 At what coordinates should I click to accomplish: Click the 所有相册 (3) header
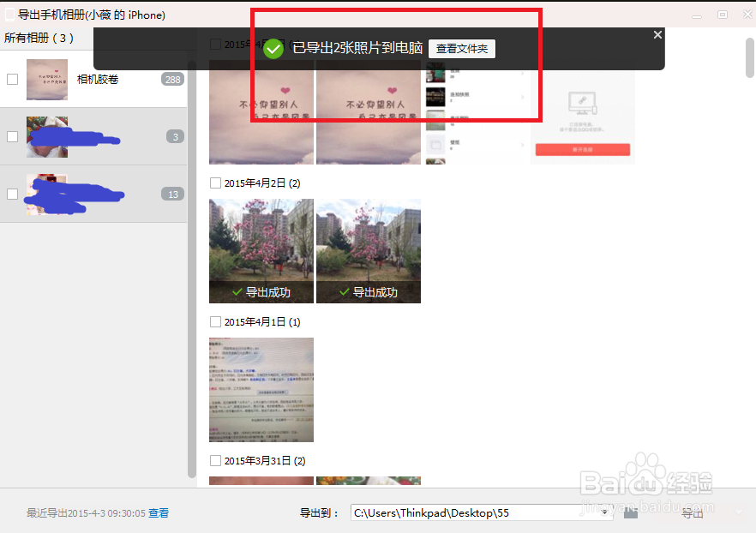(39, 38)
